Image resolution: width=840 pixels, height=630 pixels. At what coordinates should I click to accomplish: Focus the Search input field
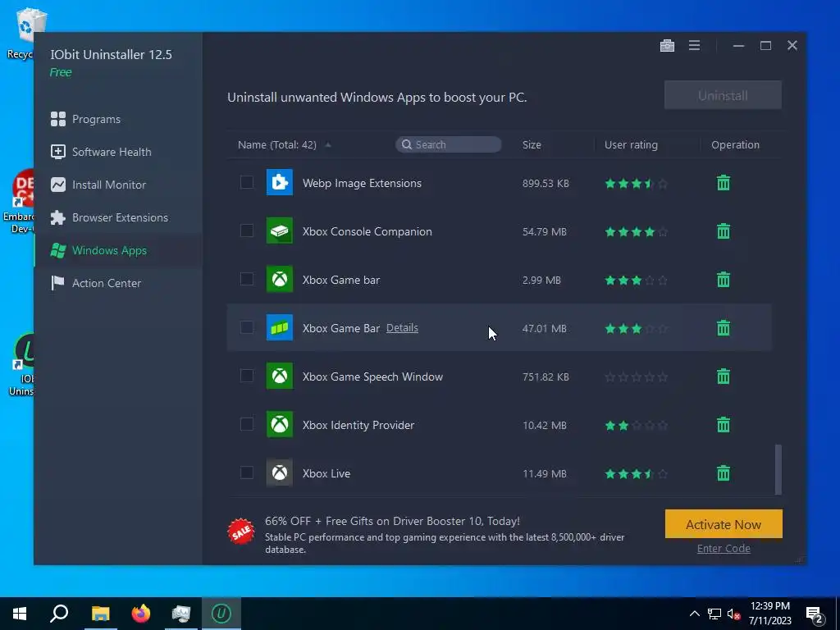point(449,144)
